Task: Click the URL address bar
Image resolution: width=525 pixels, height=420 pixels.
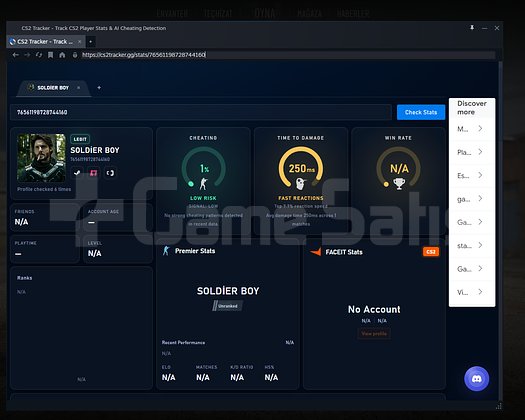Action: tap(288, 55)
